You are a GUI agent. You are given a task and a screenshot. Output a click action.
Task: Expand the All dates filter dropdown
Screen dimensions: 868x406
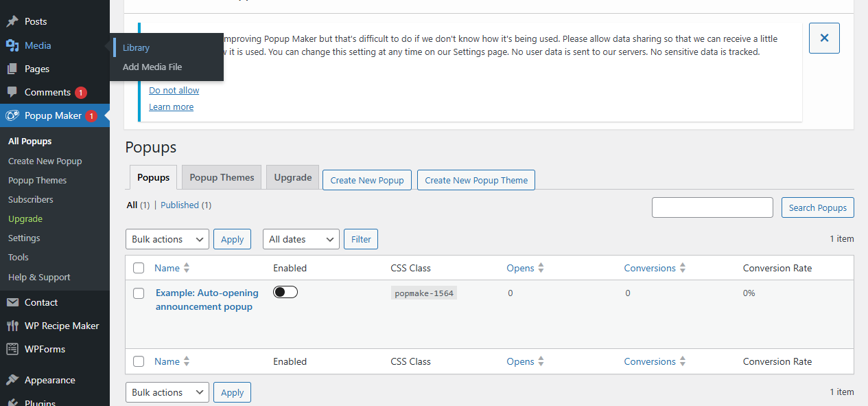coord(301,239)
